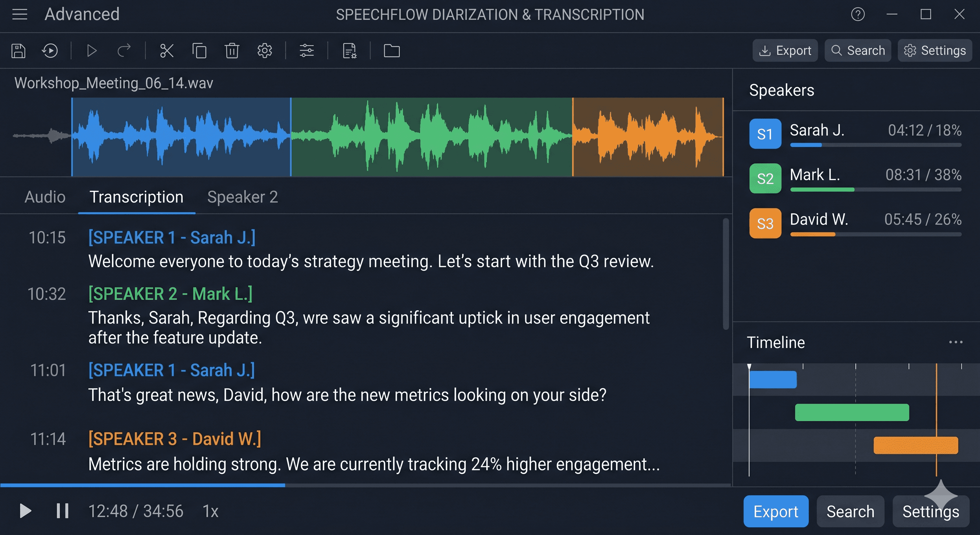Click the blue Export button at bottom

pos(776,511)
